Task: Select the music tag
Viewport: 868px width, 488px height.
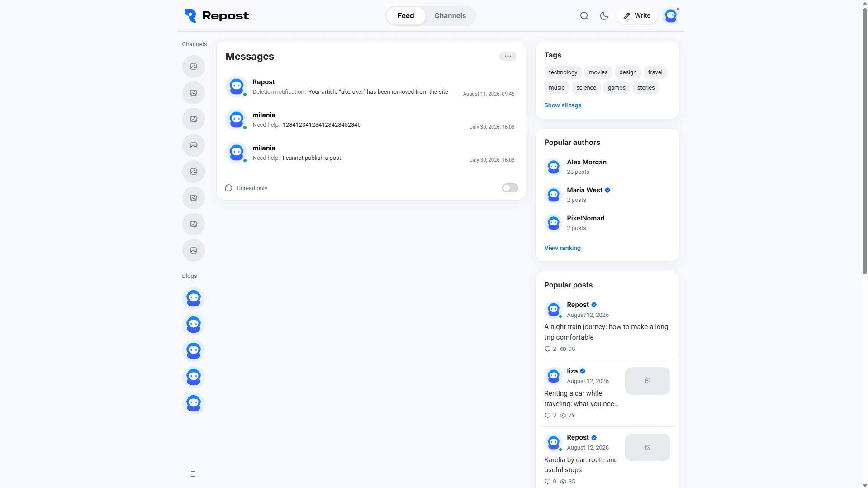Action: (556, 88)
